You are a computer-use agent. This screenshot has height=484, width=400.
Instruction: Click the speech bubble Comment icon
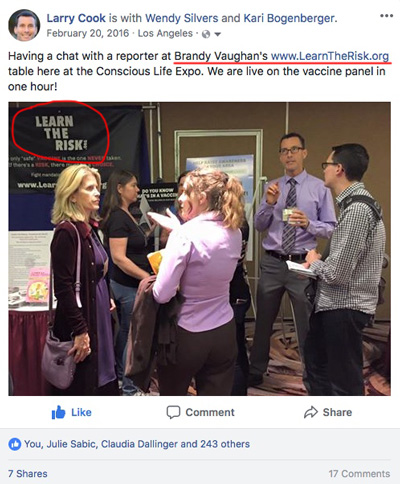coord(173,412)
